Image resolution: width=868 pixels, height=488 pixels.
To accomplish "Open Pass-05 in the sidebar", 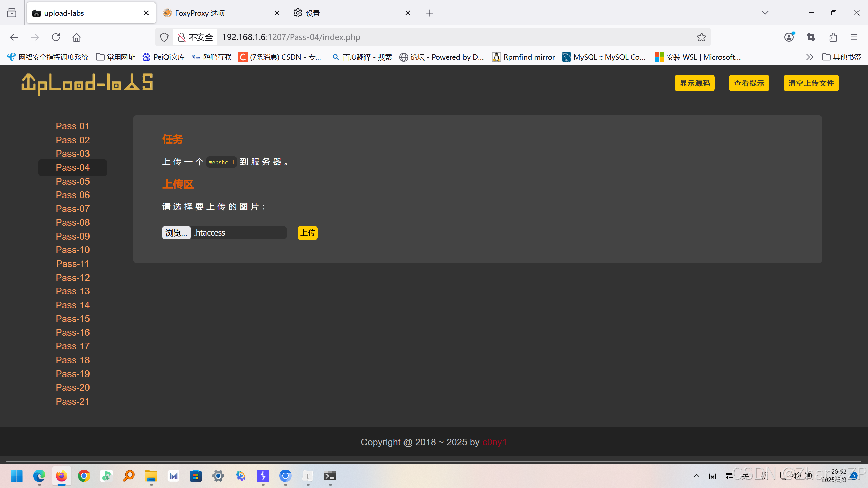I will point(73,181).
